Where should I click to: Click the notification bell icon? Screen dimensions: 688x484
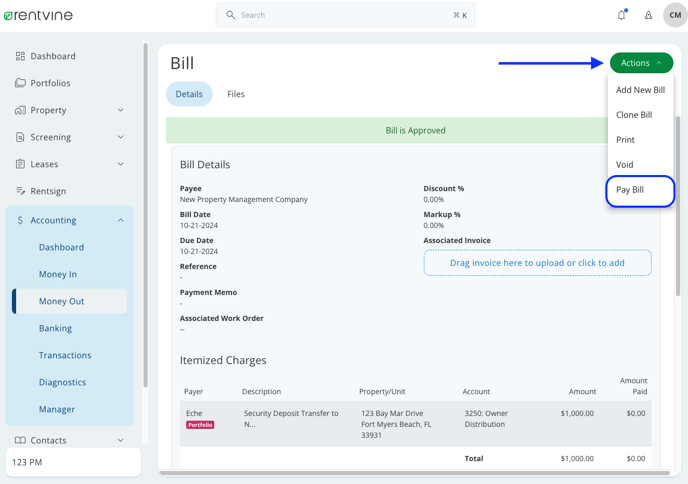click(x=621, y=15)
